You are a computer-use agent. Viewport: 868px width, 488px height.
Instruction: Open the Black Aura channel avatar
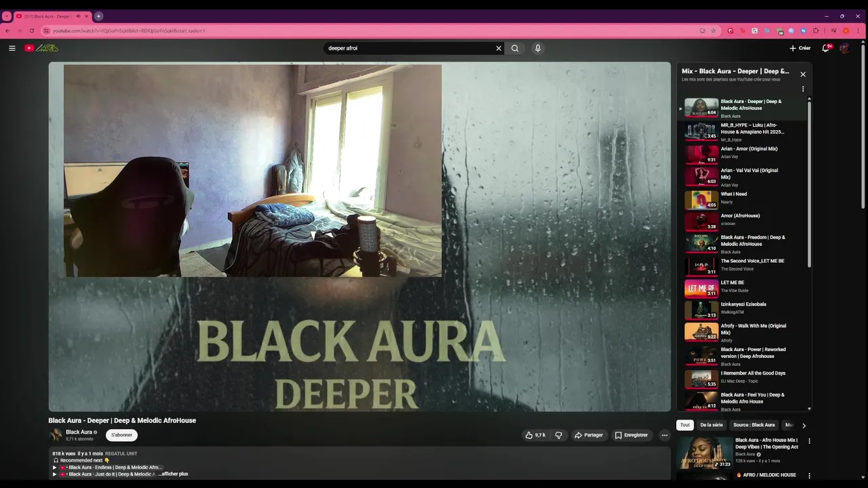coord(56,435)
